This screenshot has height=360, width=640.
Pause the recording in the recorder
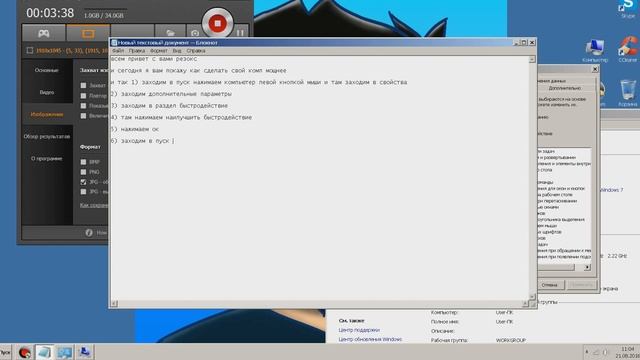pyautogui.click(x=240, y=33)
